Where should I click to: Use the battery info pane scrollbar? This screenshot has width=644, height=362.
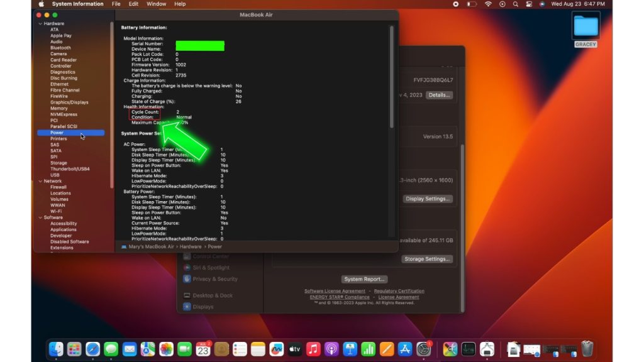[391, 77]
